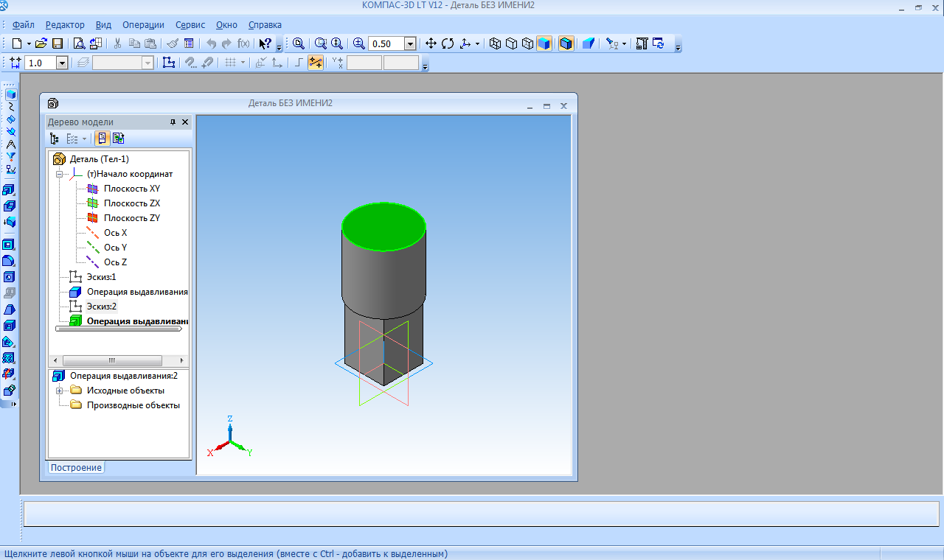Open the Сервис menu
The height and width of the screenshot is (560, 944).
[x=190, y=24]
